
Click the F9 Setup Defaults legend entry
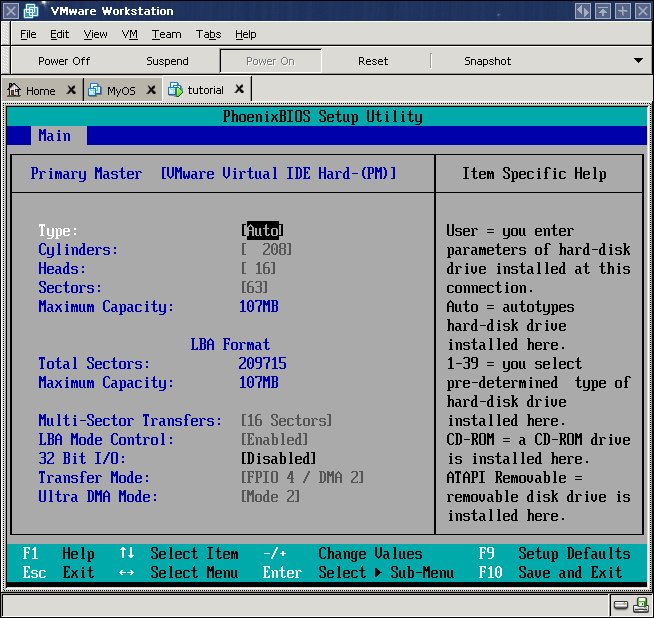(554, 553)
